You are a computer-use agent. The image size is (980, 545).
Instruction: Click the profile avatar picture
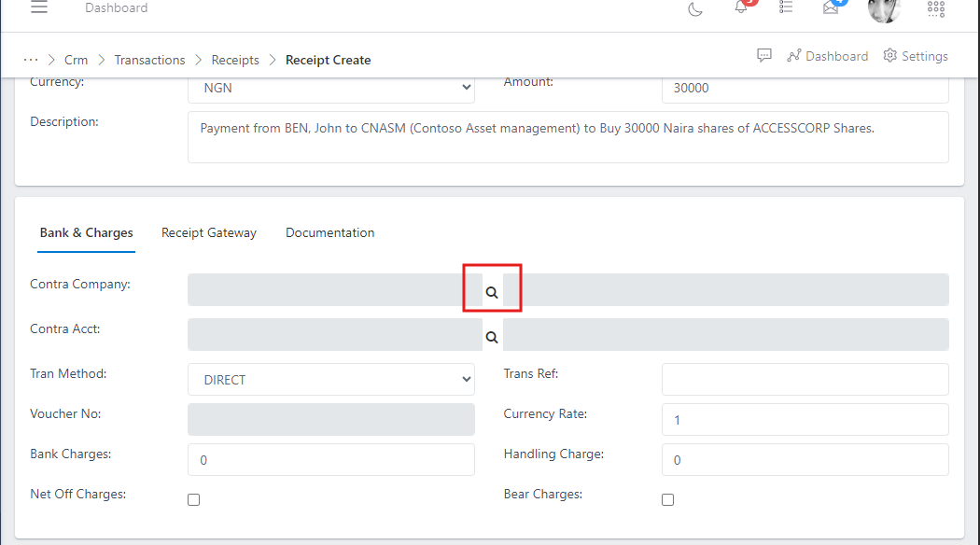tap(883, 10)
